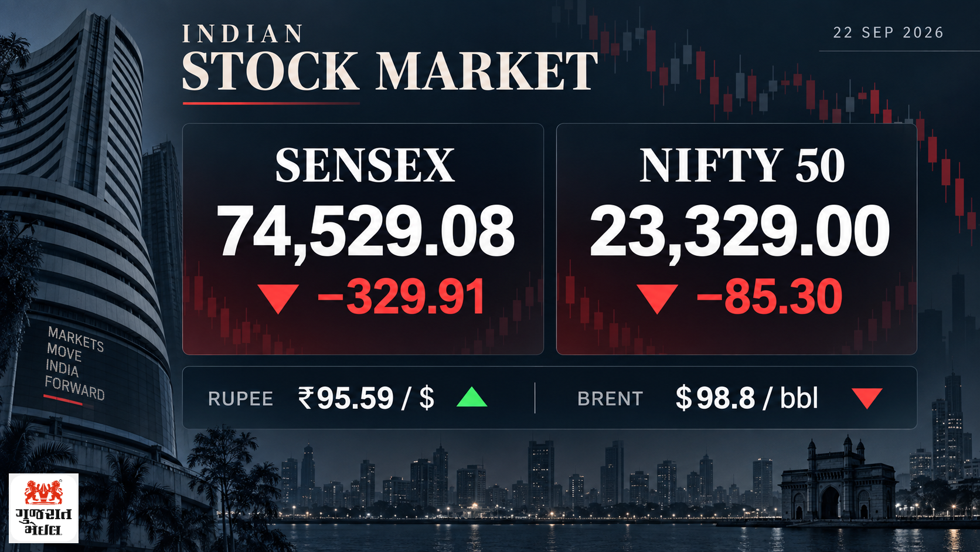
Task: Click the $98.8 / bbl price
Action: pyautogui.click(x=747, y=398)
